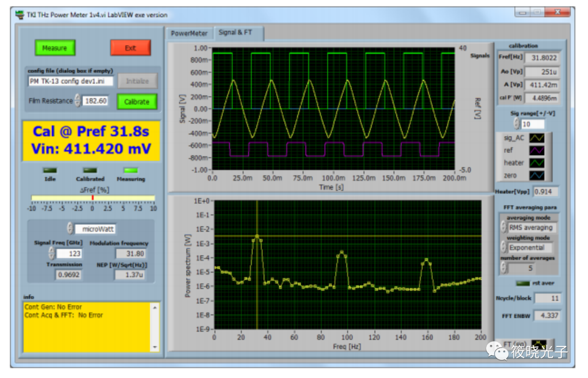Click the LabVIEW app icon in title bar
The height and width of the screenshot is (378, 588).
(20, 15)
